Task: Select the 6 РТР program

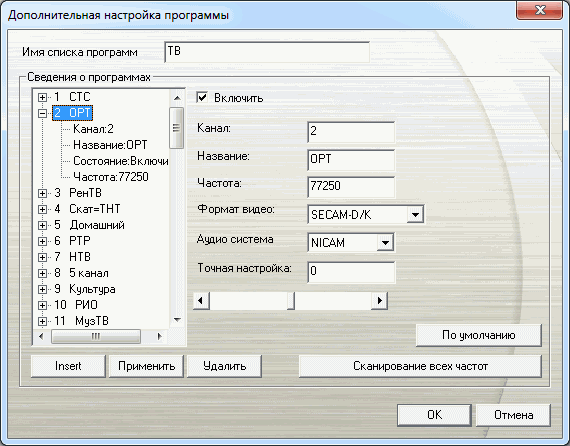Action: pyautogui.click(x=72, y=241)
